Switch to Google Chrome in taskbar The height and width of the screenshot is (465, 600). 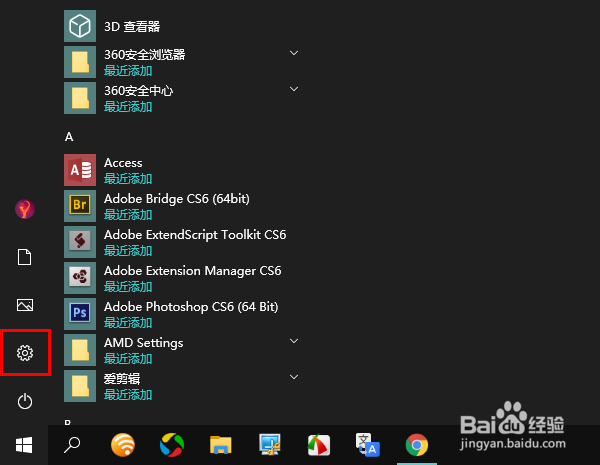pos(417,445)
